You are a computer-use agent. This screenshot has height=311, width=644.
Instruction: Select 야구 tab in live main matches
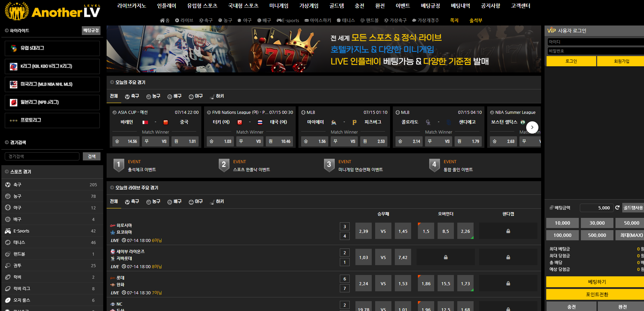[196, 202]
